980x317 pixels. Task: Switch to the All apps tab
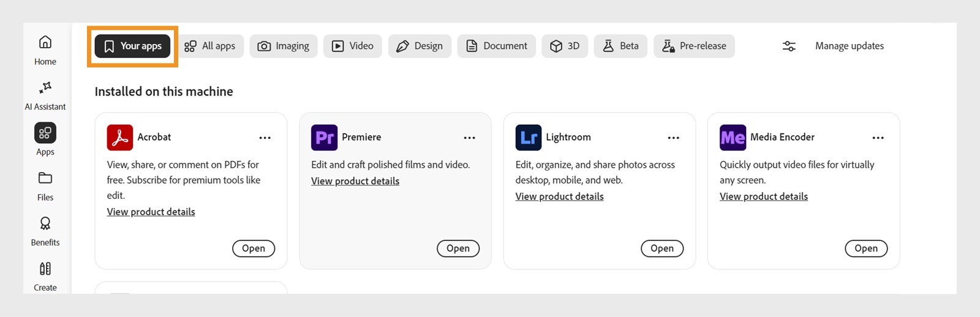pos(210,46)
